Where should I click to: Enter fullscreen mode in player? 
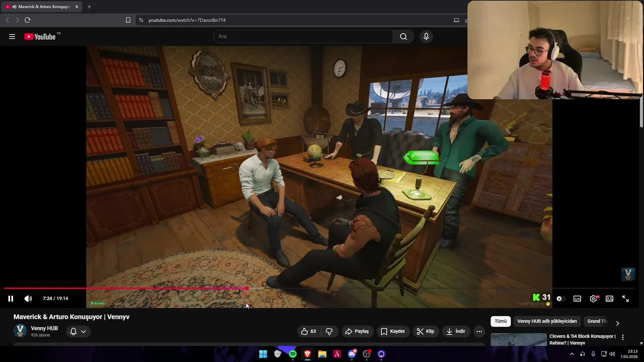625,299
